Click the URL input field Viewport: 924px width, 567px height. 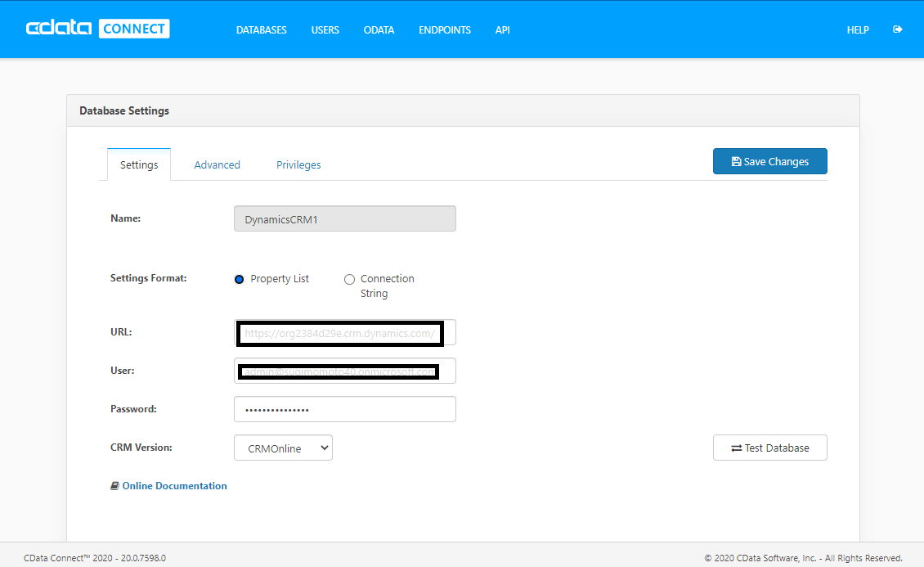click(345, 332)
